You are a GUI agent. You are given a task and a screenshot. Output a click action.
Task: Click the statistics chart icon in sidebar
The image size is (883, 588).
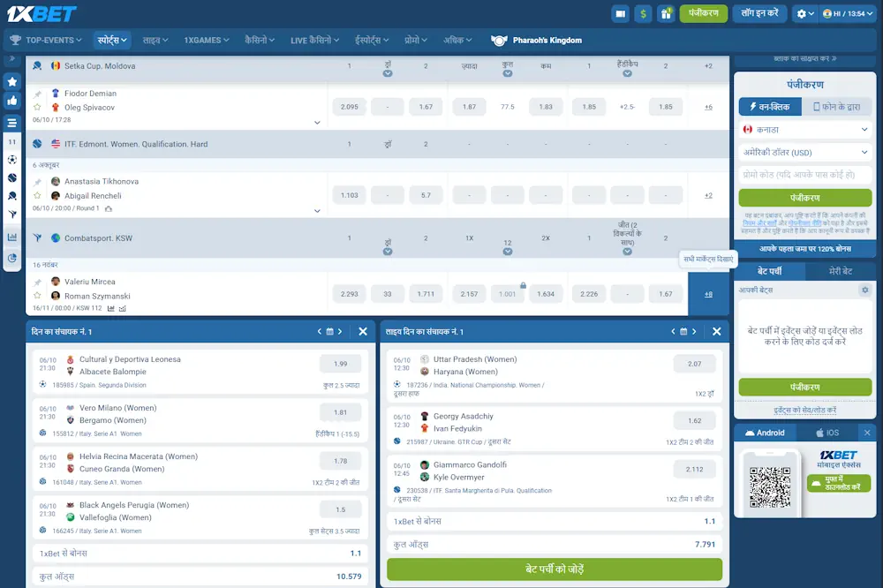12,237
